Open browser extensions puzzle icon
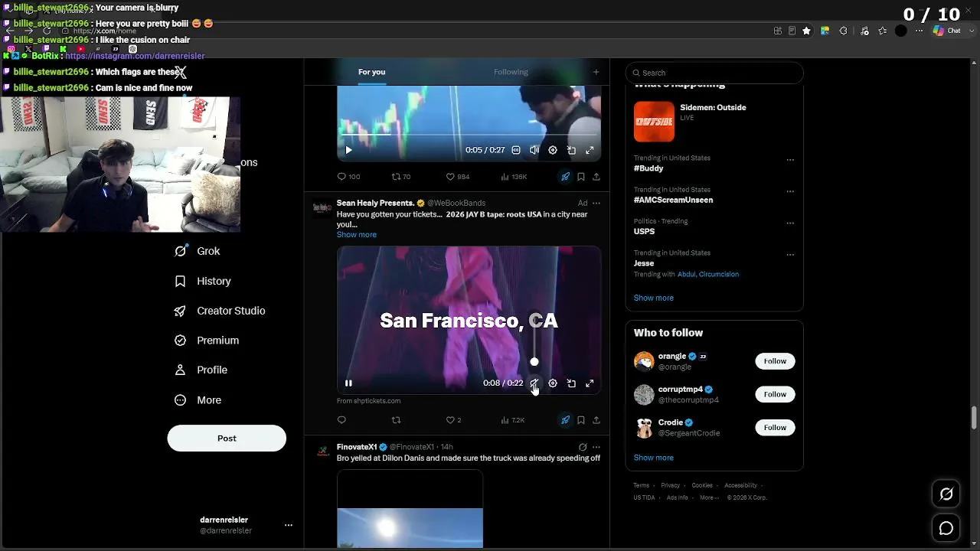 [x=843, y=31]
